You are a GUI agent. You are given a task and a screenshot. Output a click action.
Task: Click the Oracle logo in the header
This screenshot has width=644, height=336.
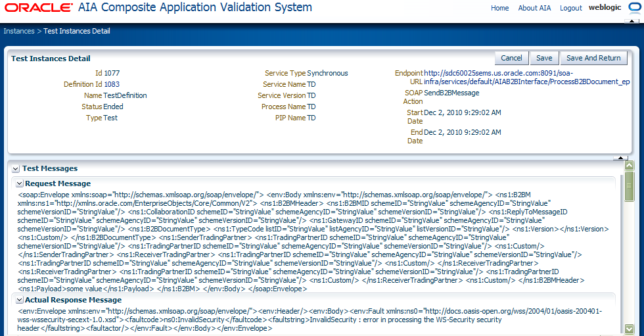tap(39, 8)
